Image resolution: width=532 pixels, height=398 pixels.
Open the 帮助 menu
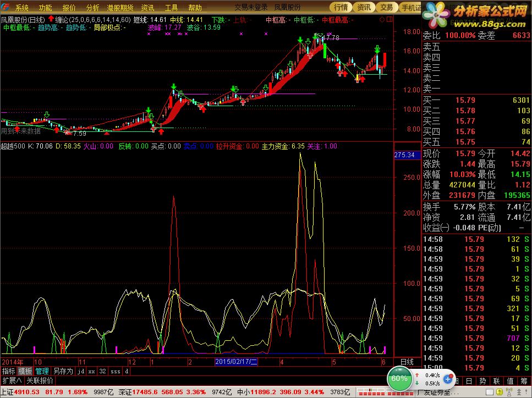[195, 8]
